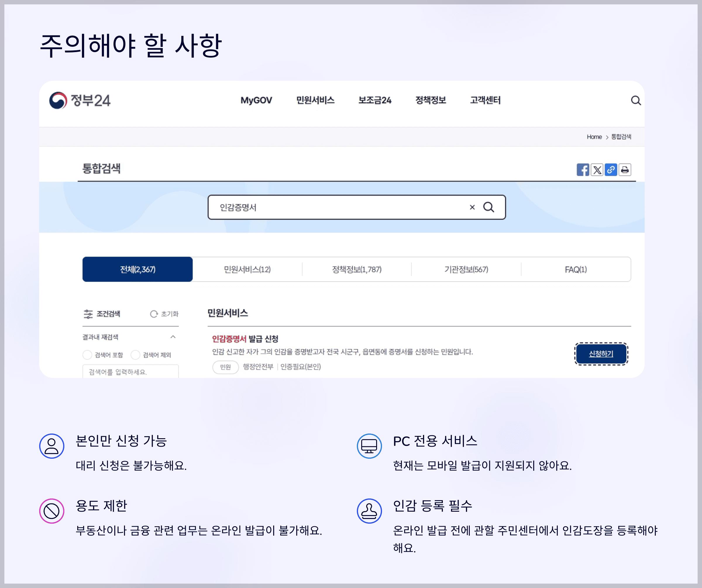
Task: Collapse the 결과내 재검색 section
Action: 173,337
